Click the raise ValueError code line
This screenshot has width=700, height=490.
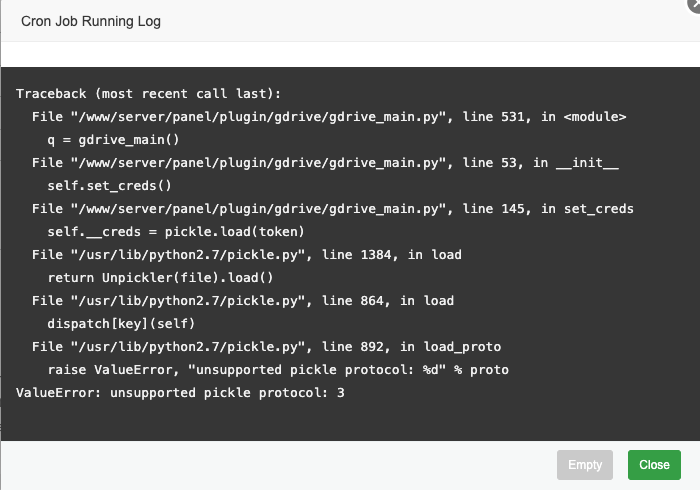278,369
